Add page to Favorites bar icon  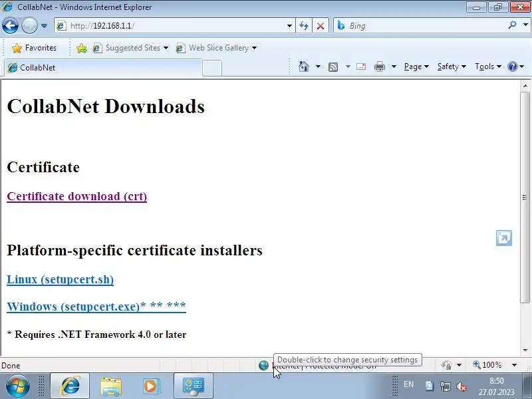pyautogui.click(x=81, y=48)
